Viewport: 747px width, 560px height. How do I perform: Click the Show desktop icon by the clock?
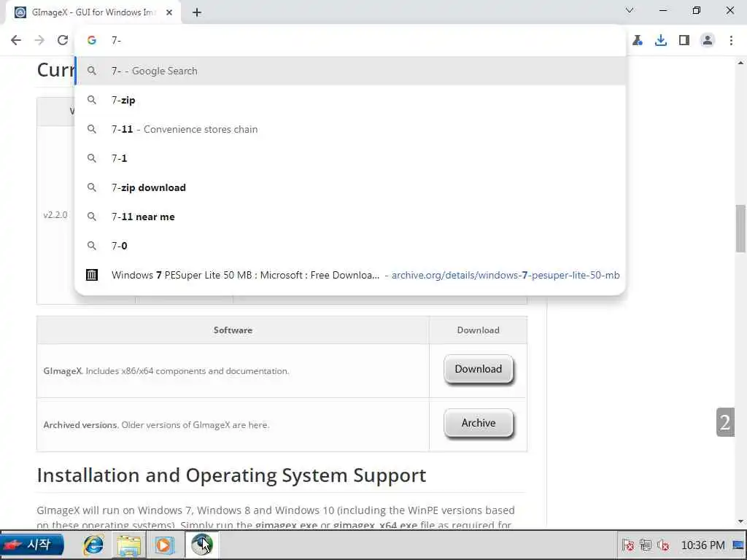738,545
